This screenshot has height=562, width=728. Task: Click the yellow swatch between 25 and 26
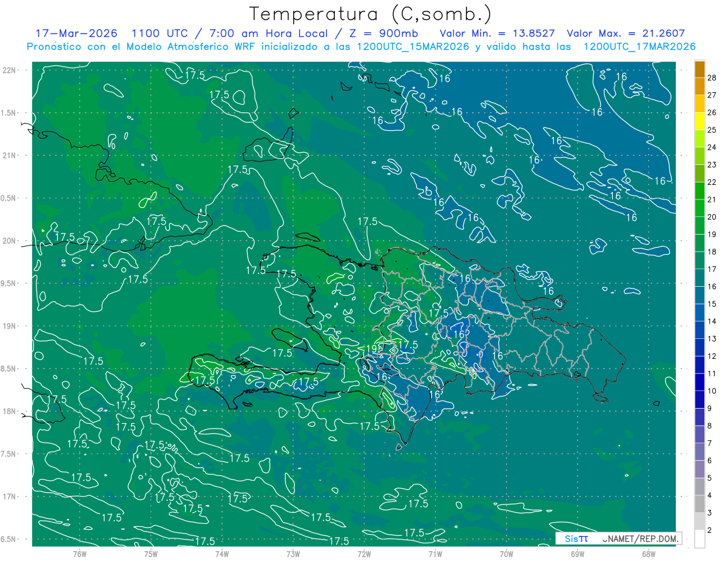(699, 121)
